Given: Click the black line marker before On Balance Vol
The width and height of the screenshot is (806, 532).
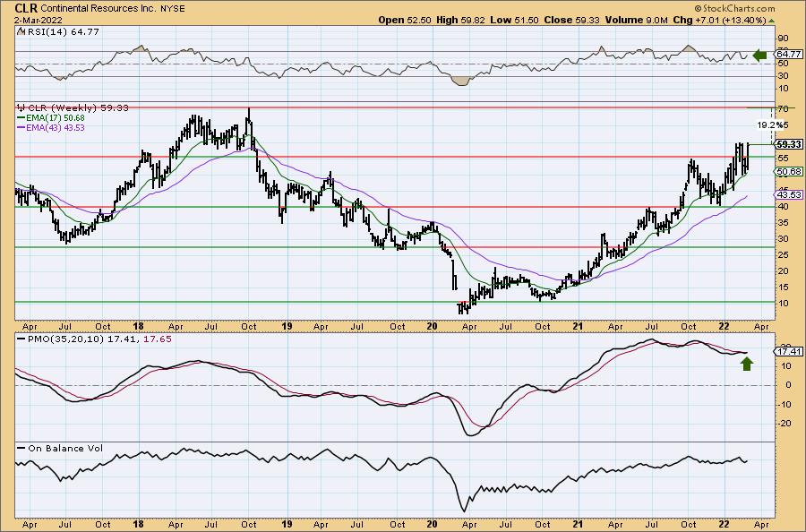Looking at the screenshot, I should coord(21,448).
